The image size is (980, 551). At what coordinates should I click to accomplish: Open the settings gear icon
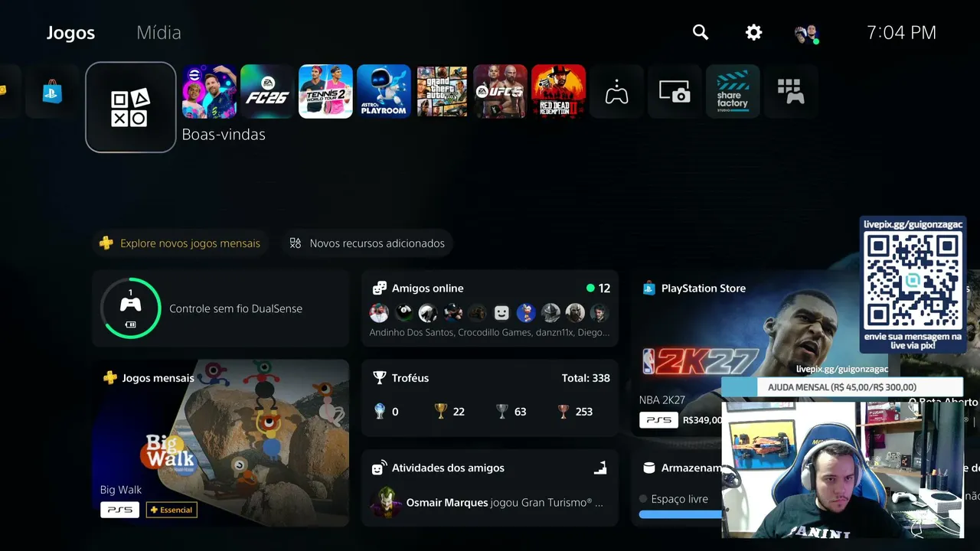[754, 32]
